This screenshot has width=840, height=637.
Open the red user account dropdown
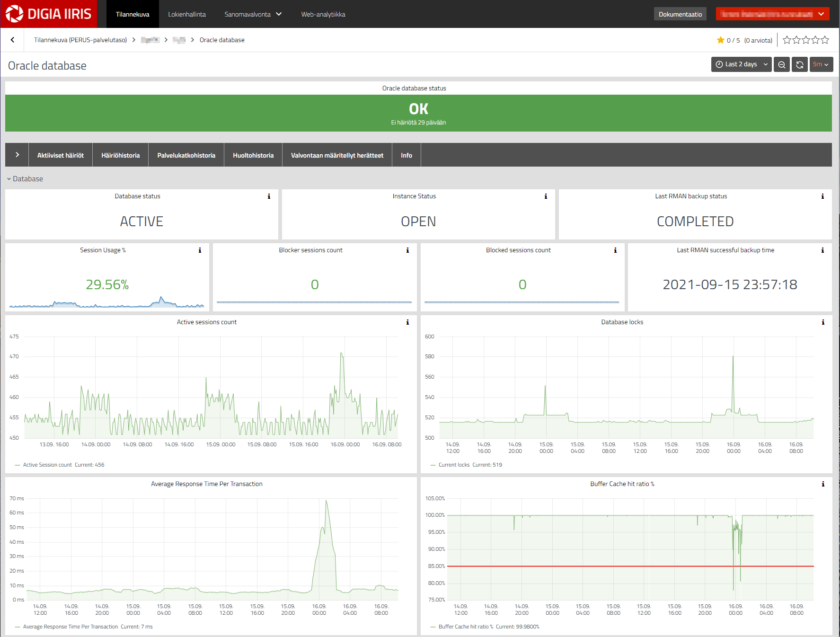click(772, 14)
